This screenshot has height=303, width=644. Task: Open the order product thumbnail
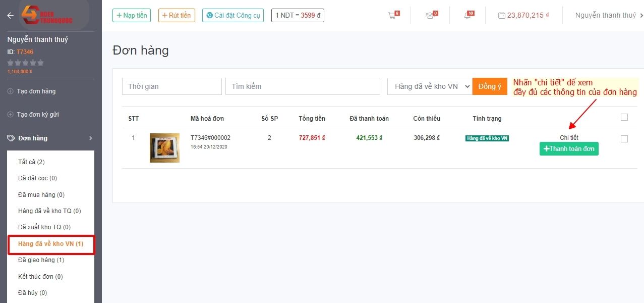point(164,147)
